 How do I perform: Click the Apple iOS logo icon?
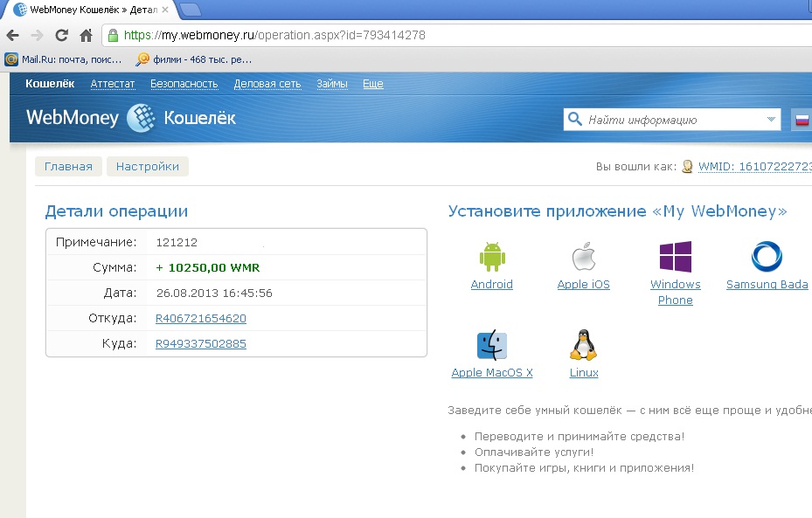(x=584, y=256)
